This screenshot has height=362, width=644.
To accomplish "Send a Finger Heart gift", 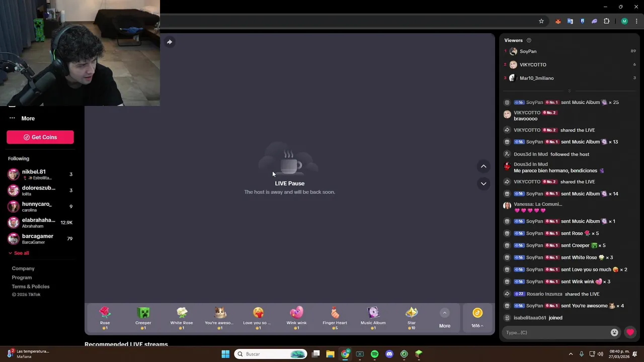I will pos(335,318).
